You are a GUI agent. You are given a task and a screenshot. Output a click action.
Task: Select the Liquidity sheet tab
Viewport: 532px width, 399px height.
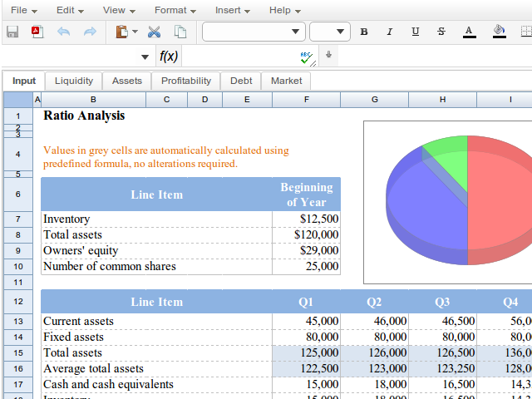click(74, 81)
